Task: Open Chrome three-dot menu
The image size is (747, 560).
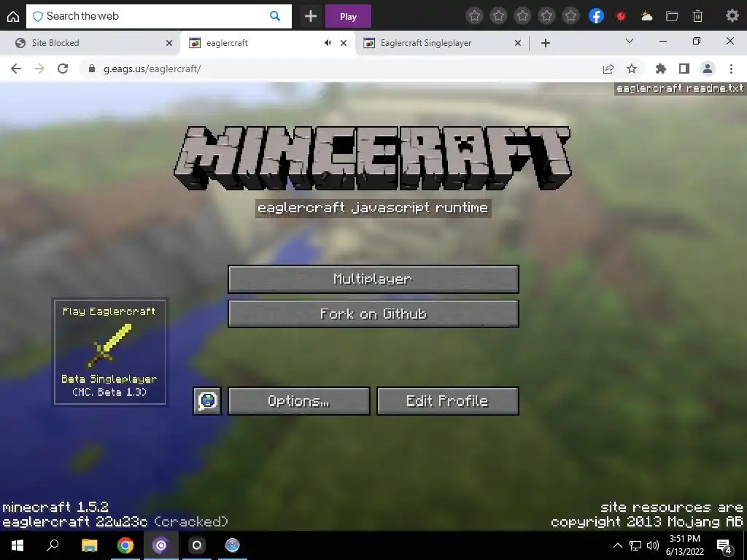Action: pos(731,69)
